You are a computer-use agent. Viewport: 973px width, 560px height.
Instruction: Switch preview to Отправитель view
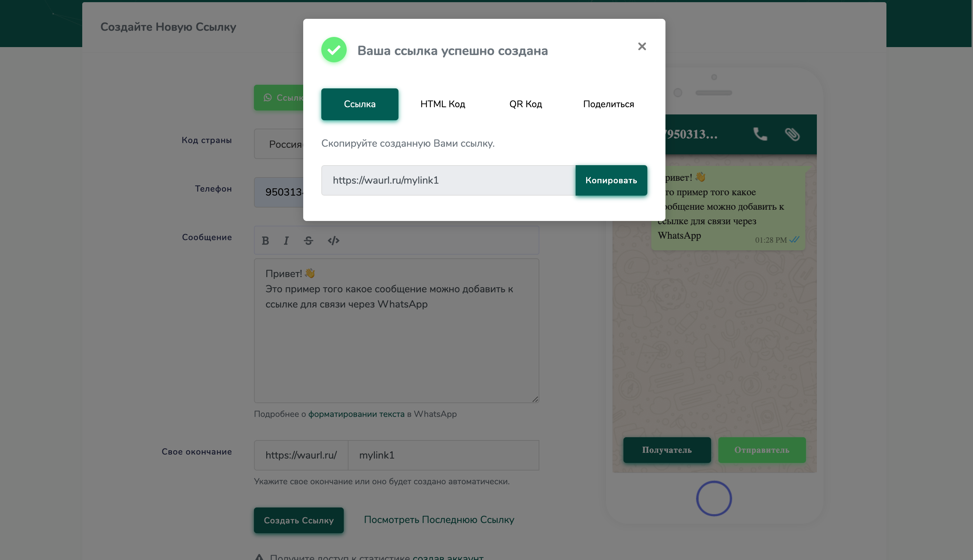pyautogui.click(x=761, y=450)
